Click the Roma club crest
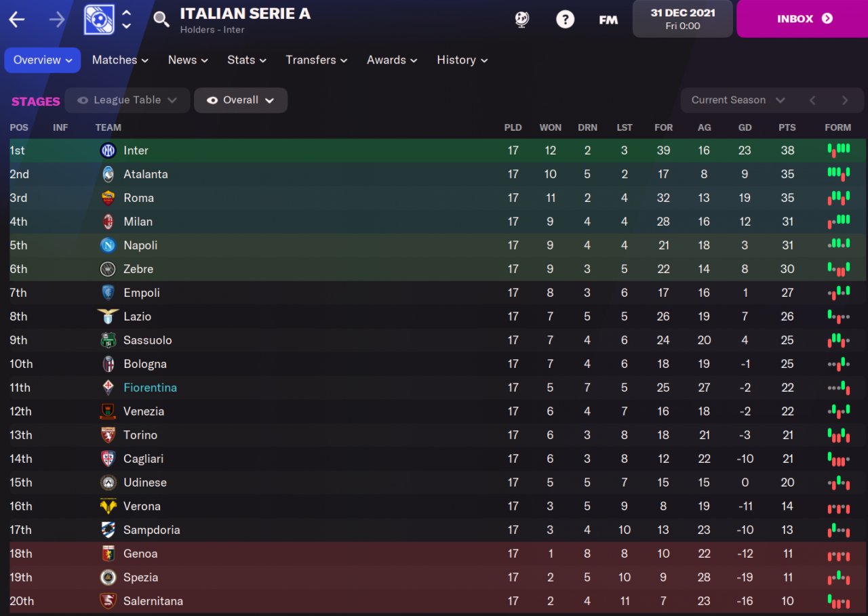This screenshot has height=616, width=868. click(x=108, y=198)
